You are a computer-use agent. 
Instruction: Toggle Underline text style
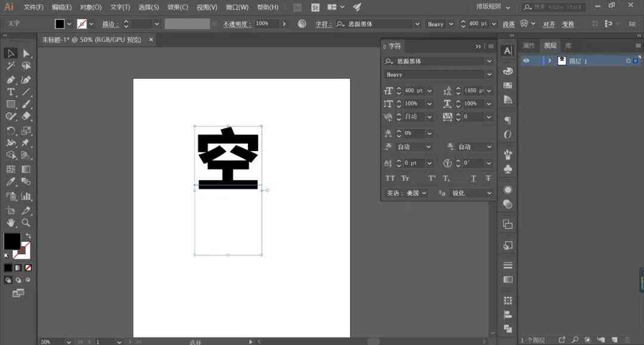[x=473, y=178]
